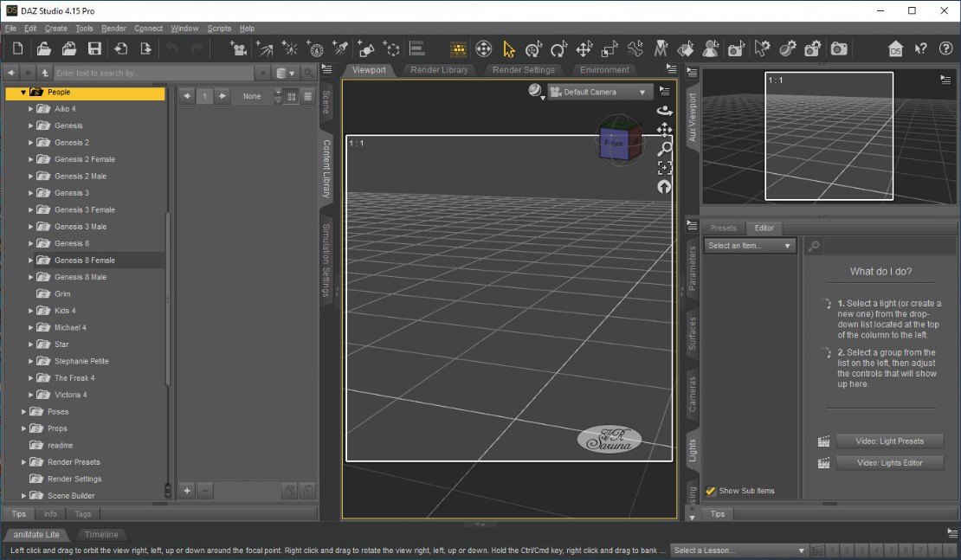Select the Region Navigator figure tool
The image size is (961, 560).
click(711, 48)
